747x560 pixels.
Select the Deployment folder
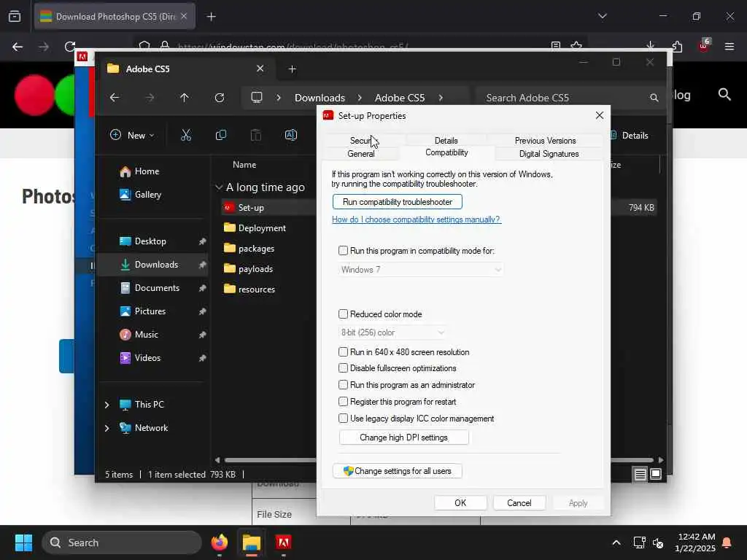pyautogui.click(x=262, y=228)
